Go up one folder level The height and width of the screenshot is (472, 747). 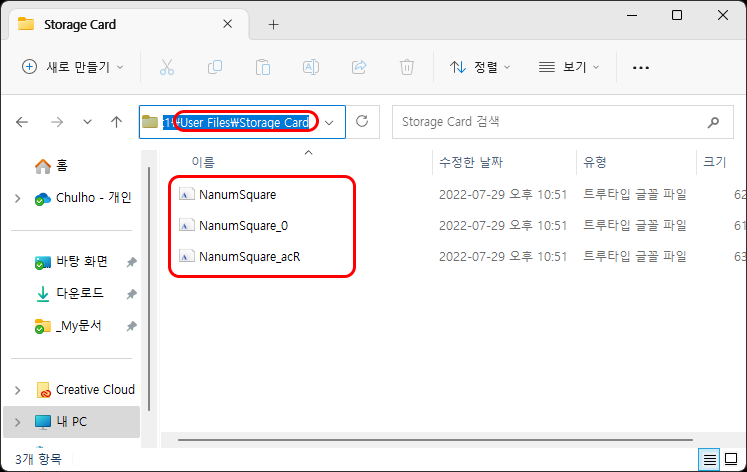click(x=116, y=122)
